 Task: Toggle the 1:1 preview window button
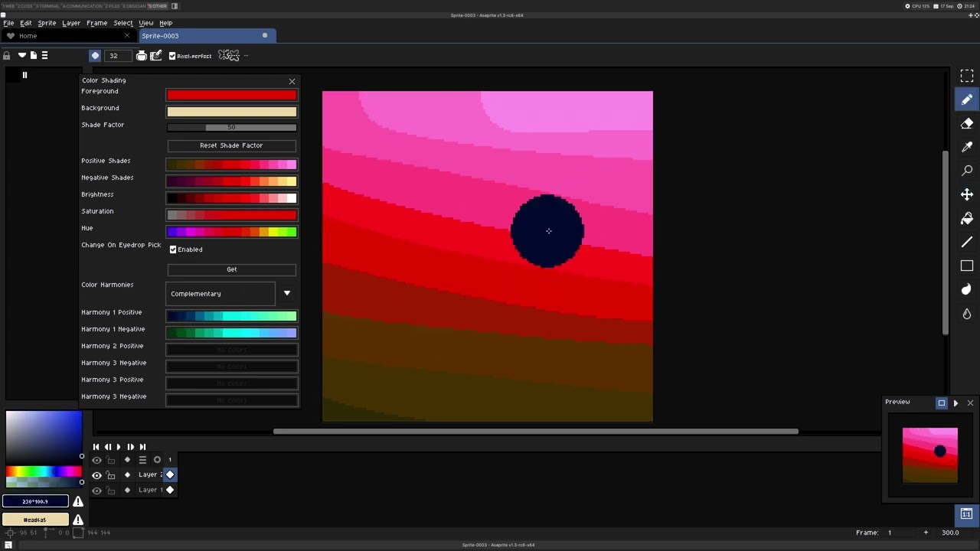(x=967, y=514)
